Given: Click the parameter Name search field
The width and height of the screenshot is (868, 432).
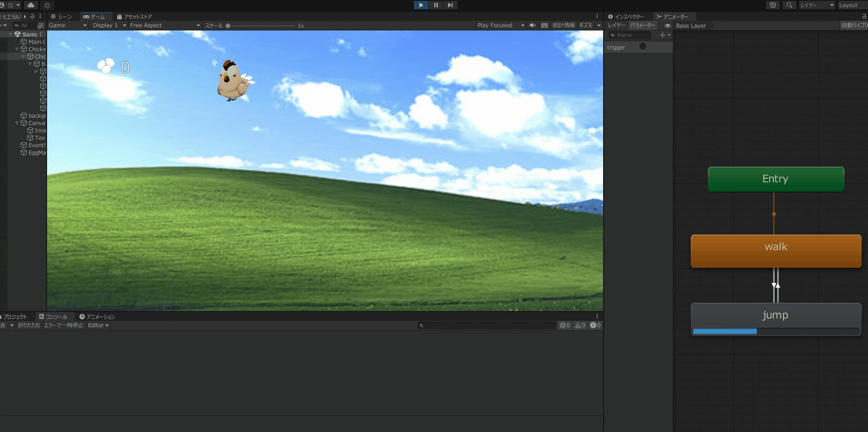Looking at the screenshot, I should (630, 35).
